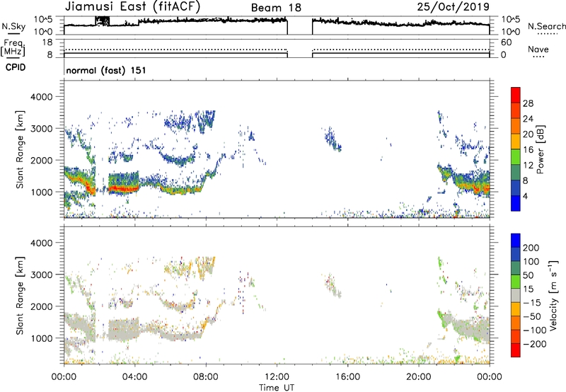The image size is (566, 392).
Task: Pick dark green Power segment between 8 and 12
Action: (x=516, y=173)
